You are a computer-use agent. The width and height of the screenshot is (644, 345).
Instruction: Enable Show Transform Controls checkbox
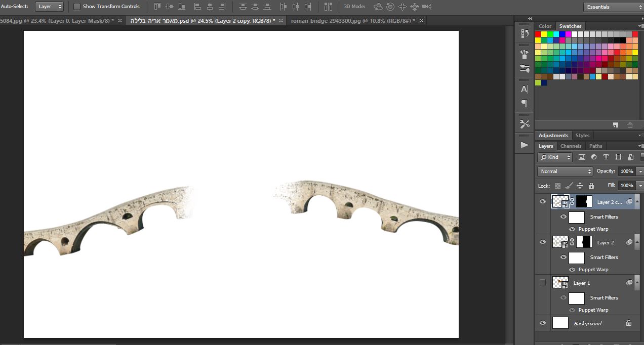point(77,7)
